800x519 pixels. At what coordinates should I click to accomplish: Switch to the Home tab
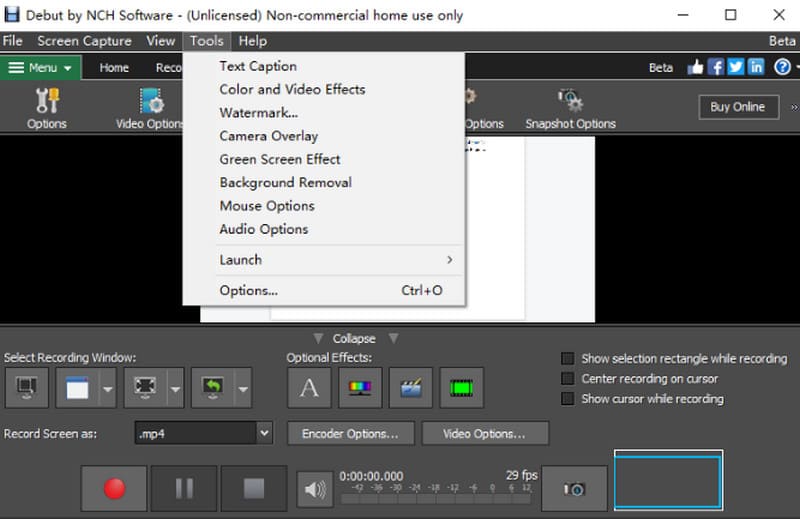tap(114, 67)
